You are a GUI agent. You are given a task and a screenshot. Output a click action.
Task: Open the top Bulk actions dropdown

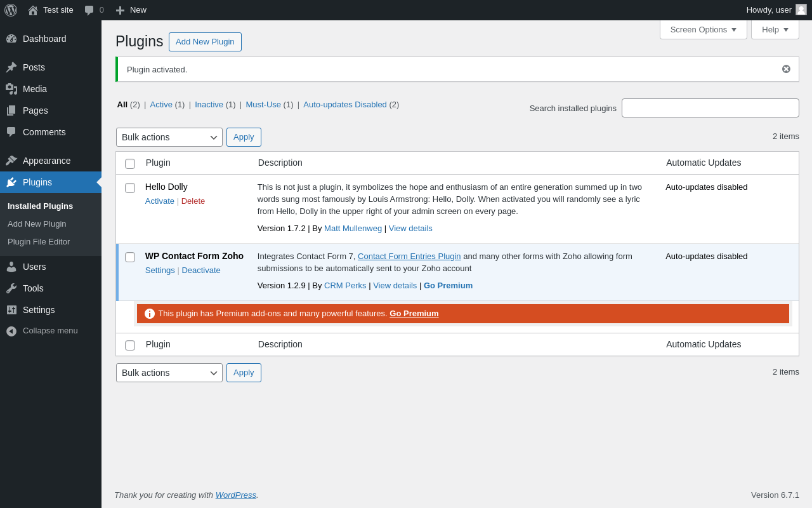[x=169, y=137]
